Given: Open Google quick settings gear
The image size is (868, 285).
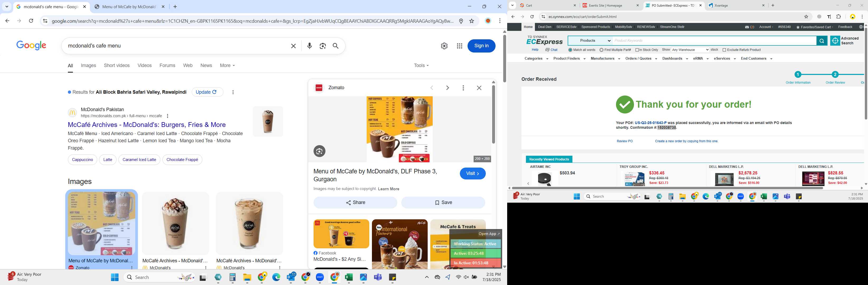Looking at the screenshot, I should pos(444,46).
